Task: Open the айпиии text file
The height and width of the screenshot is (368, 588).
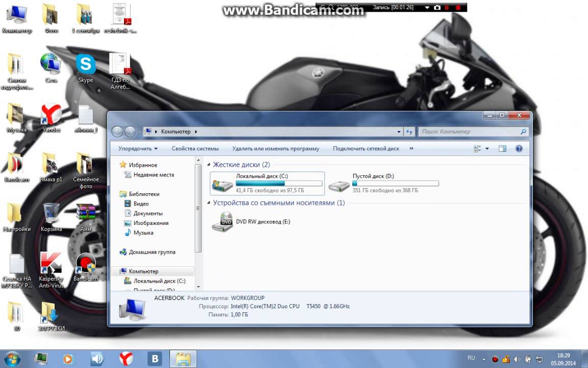Action: point(86,118)
